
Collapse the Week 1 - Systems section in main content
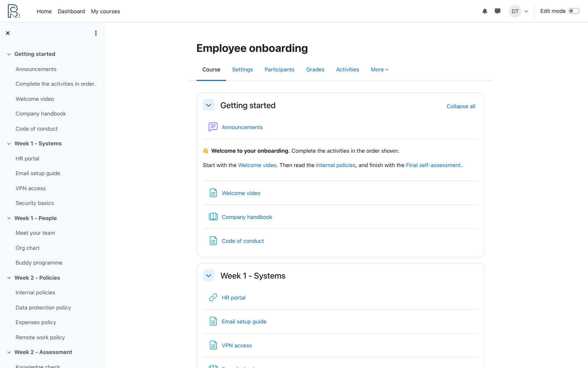coord(209,276)
